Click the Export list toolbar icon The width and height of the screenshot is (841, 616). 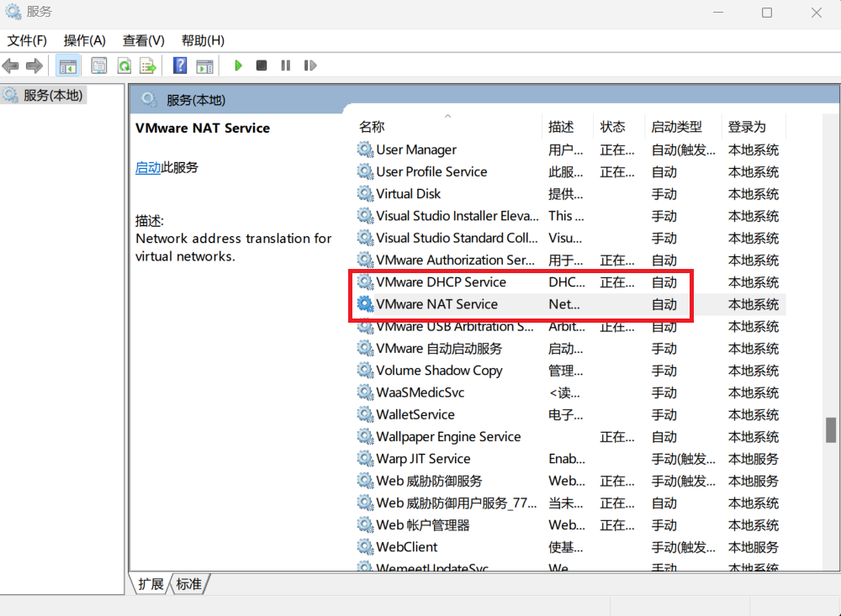pos(148,66)
